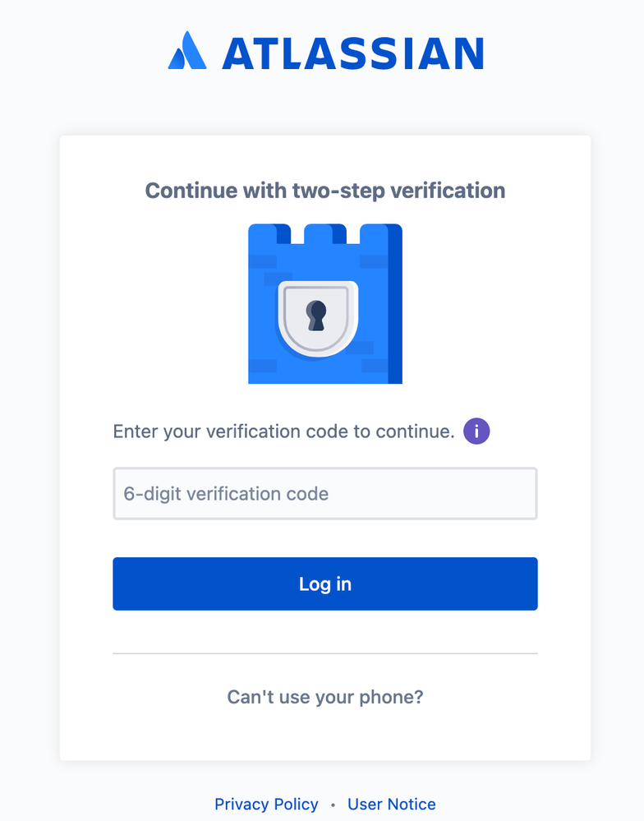This screenshot has width=644, height=821.
Task: Click the 'Enter your verification code to continue' text
Action: click(283, 431)
